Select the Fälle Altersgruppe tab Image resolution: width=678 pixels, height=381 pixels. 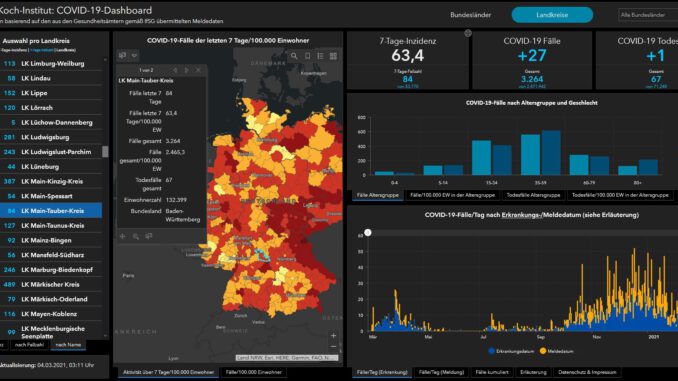(x=377, y=195)
